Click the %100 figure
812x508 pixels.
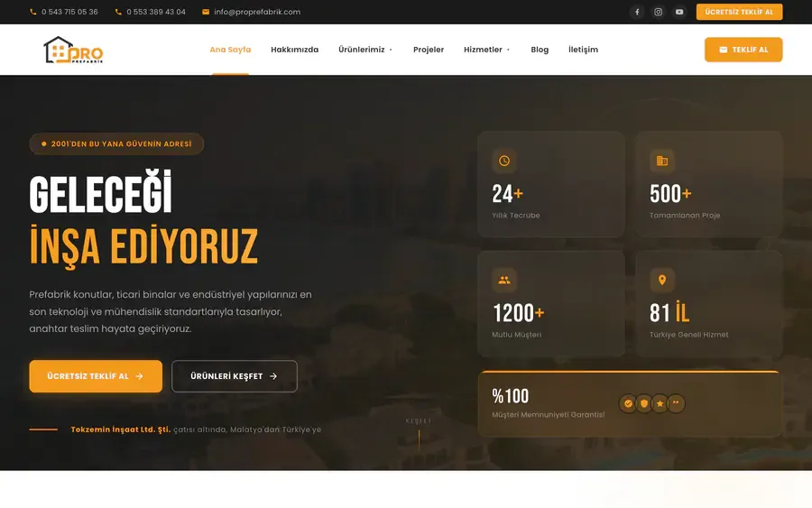coord(510,397)
